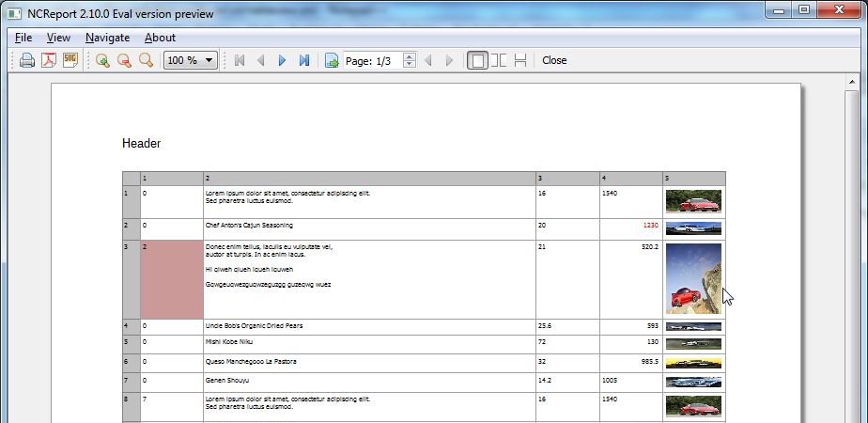Export report to PDF

click(x=49, y=60)
